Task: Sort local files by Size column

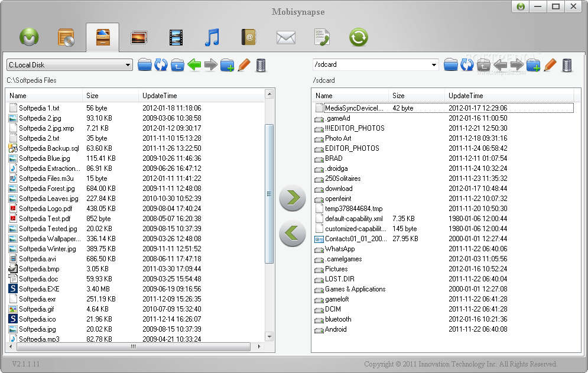Action: coord(111,96)
